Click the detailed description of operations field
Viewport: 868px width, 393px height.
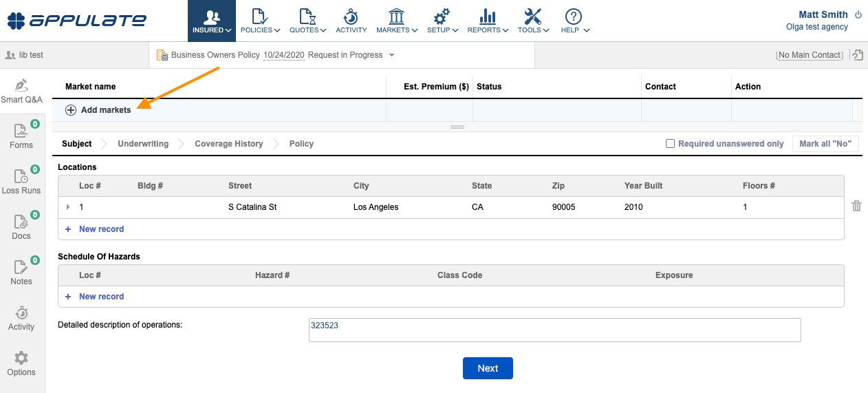tap(554, 330)
